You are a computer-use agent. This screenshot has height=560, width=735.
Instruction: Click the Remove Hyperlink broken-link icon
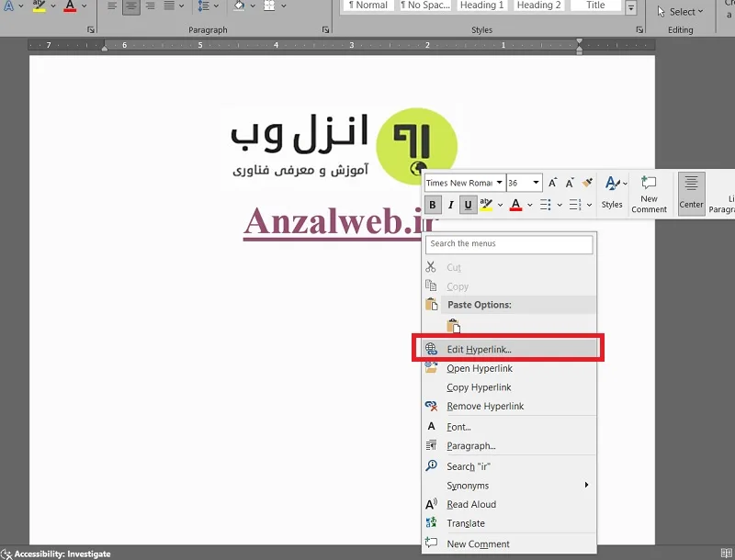(x=431, y=406)
